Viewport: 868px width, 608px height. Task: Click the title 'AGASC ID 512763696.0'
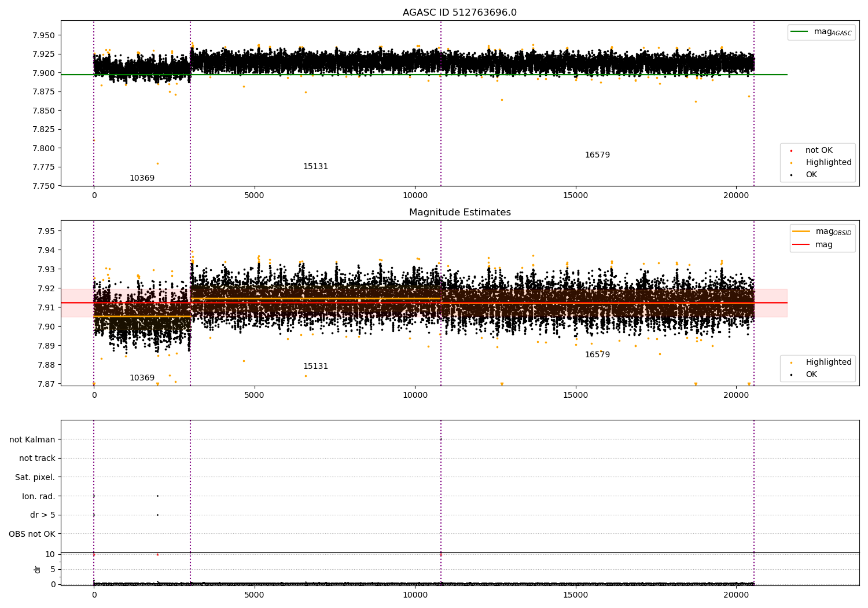pos(459,13)
